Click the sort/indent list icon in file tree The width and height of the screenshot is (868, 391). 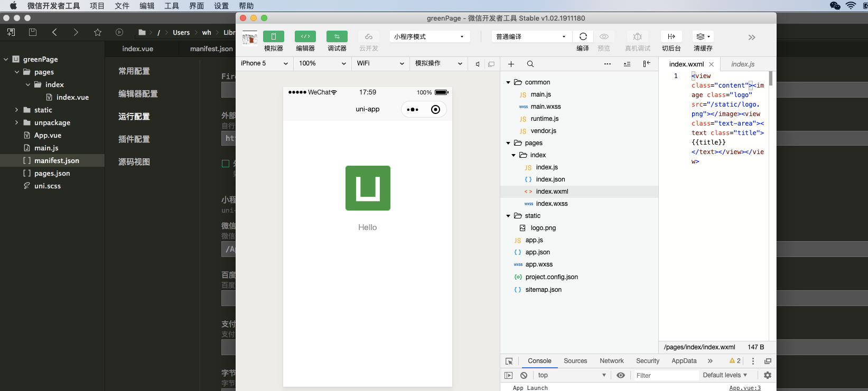pos(627,64)
